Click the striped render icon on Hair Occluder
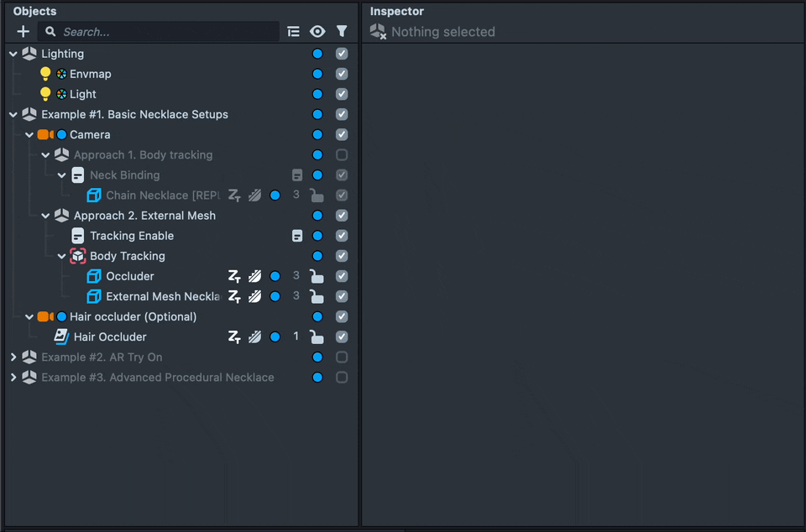Image resolution: width=806 pixels, height=532 pixels. pos(254,337)
